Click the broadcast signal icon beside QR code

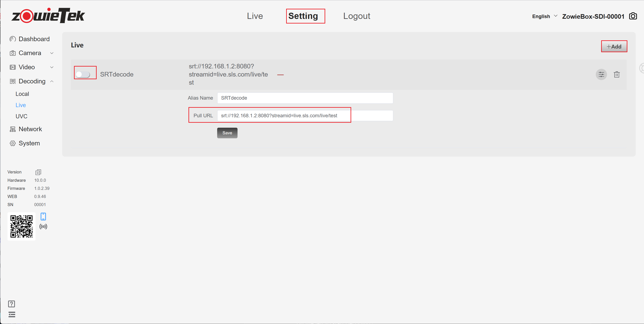click(43, 227)
